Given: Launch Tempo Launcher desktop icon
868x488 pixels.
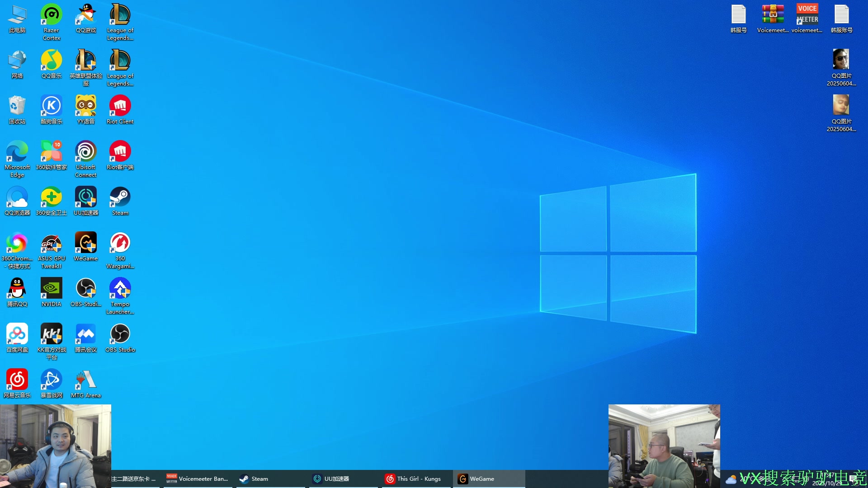Looking at the screenshot, I should coord(120,289).
